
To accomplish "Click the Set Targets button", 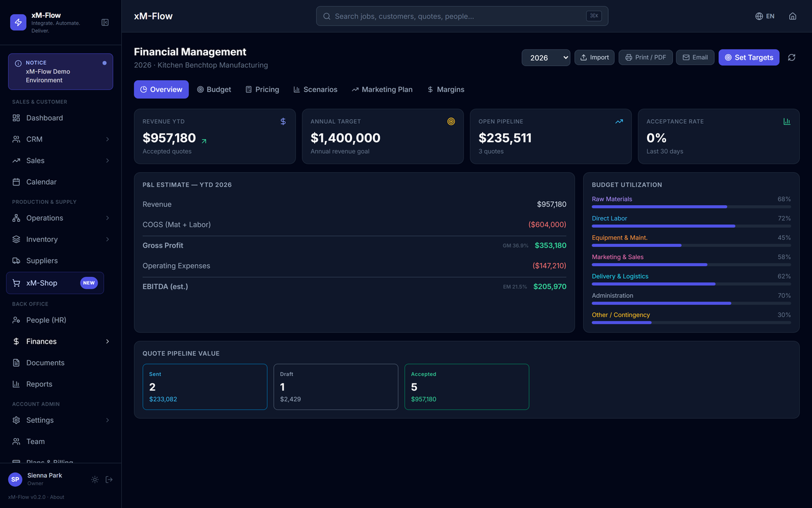I will [749, 58].
